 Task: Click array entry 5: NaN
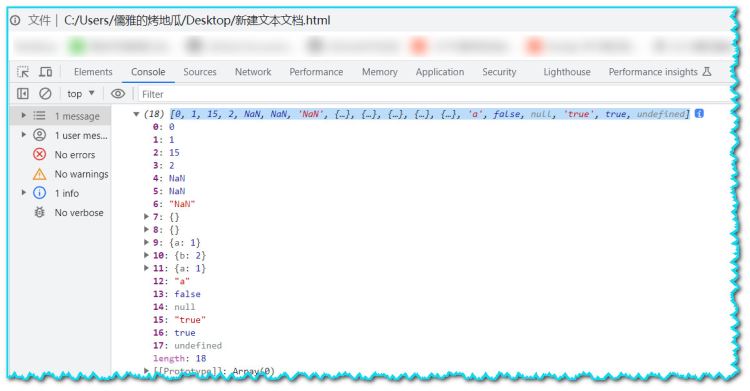click(x=169, y=191)
